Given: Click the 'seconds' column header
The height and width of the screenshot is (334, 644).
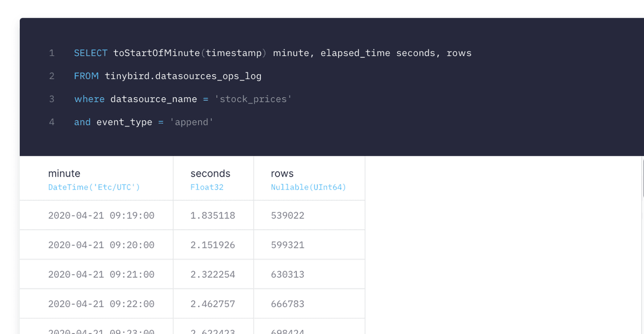Looking at the screenshot, I should click(x=210, y=173).
